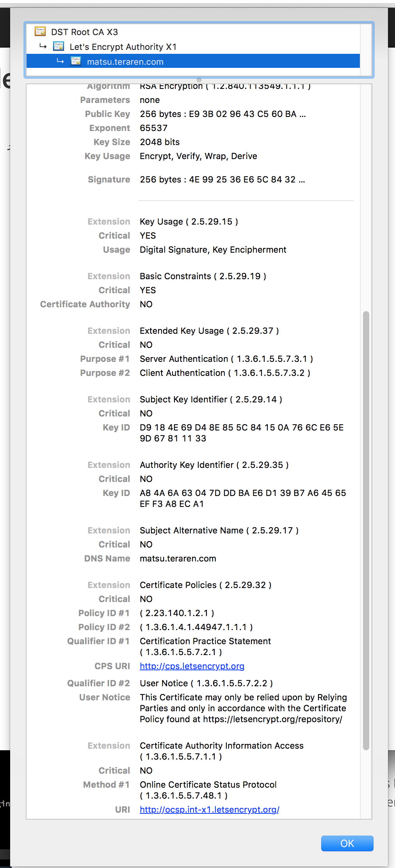Click the Digital Signature, Key Encipherment usage text
Image resolution: width=395 pixels, height=868 pixels.
tap(213, 250)
